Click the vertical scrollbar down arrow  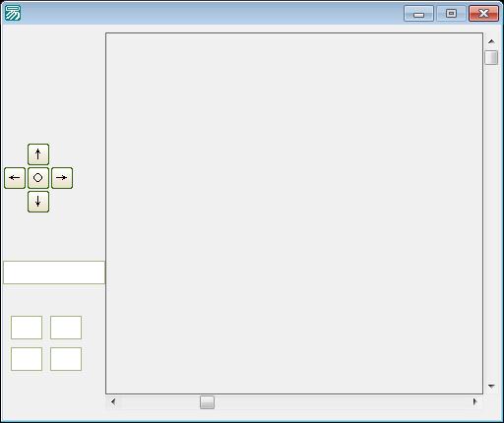click(491, 387)
